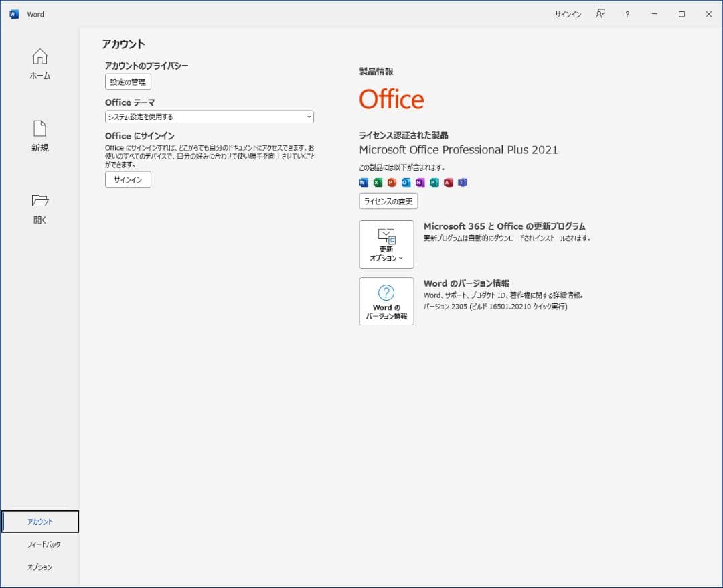Select the Account (アカウント) tab
The width and height of the screenshot is (723, 588).
40,522
